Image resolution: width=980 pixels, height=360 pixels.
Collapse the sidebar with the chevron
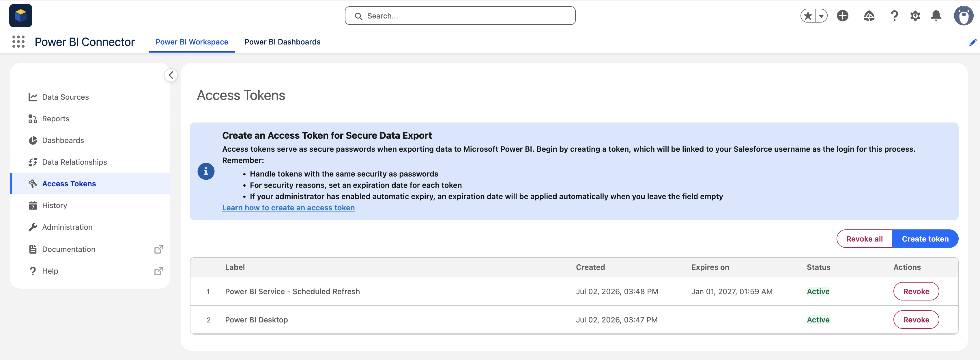171,75
